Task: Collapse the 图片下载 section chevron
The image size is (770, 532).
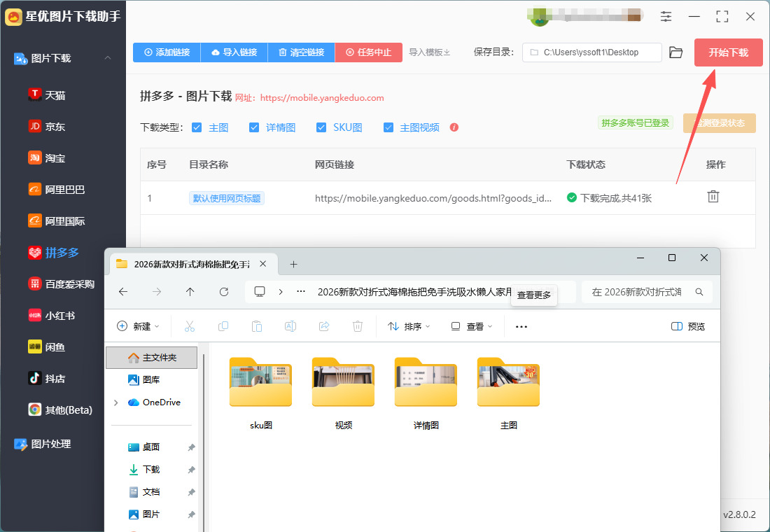Action: [x=108, y=58]
